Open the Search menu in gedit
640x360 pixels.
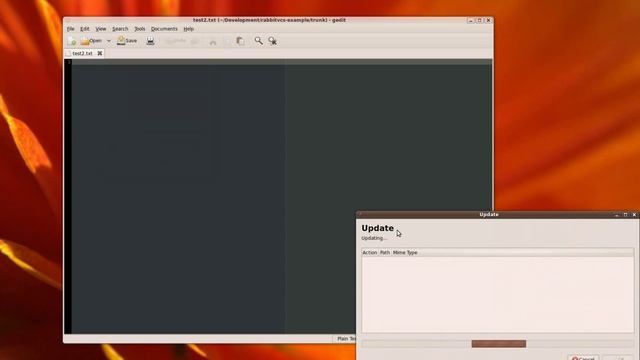point(120,29)
